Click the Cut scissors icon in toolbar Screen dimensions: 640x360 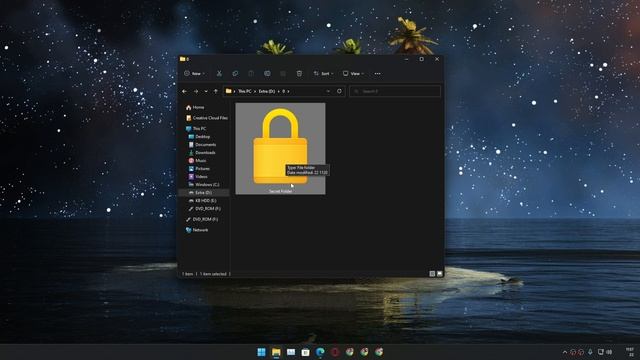219,73
